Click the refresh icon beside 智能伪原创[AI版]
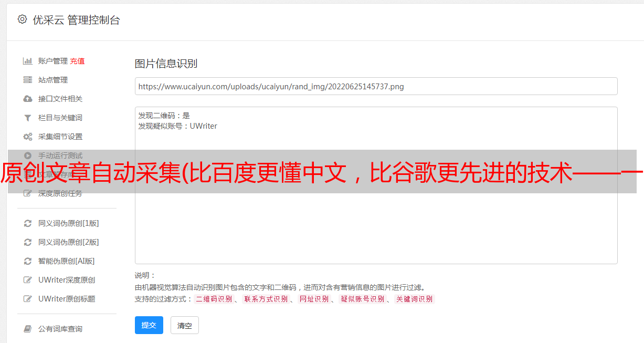 pos(28,261)
